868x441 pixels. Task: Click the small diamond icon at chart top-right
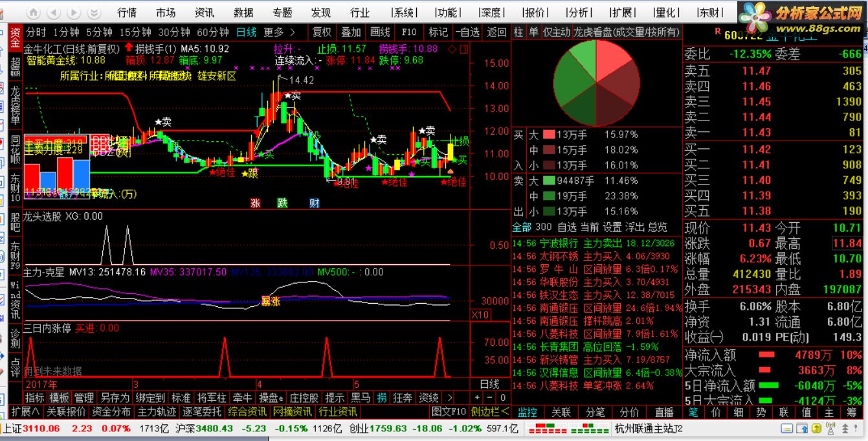[453, 49]
